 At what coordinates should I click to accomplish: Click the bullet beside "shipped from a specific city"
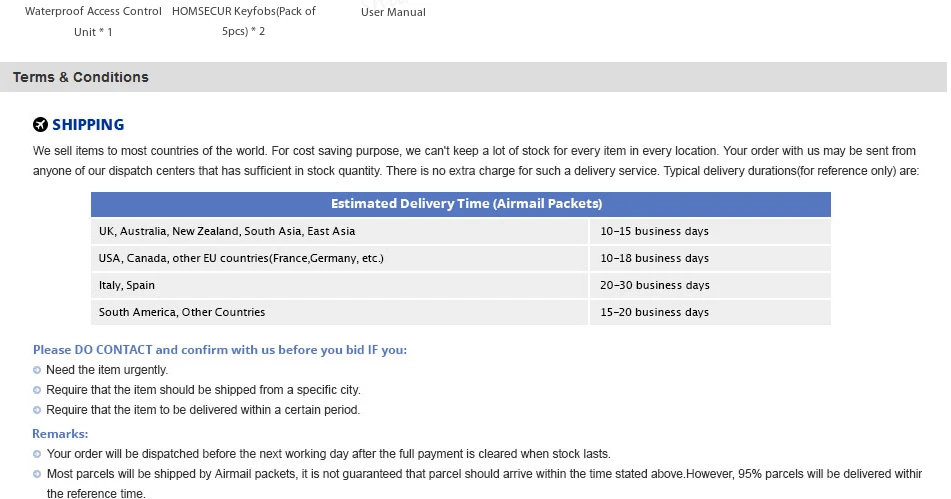click(x=37, y=390)
